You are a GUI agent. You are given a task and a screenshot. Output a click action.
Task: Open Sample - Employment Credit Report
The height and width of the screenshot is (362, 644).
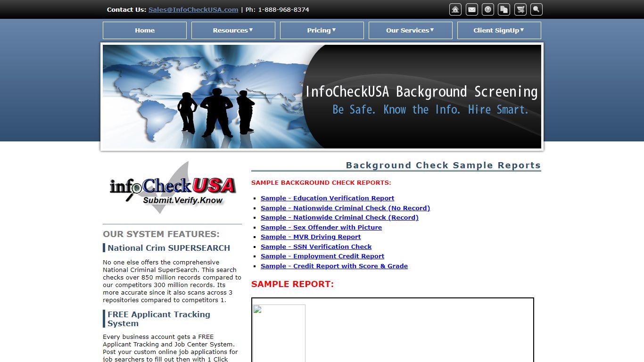click(x=322, y=256)
